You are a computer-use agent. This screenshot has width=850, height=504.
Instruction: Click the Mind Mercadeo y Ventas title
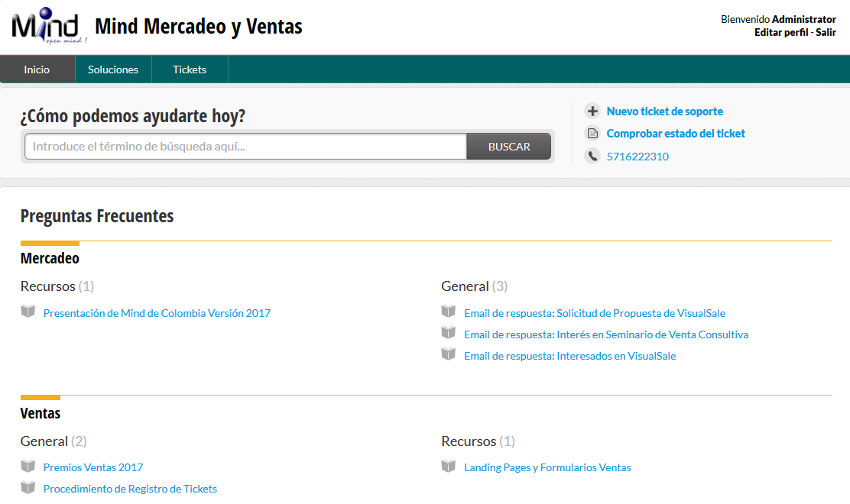coord(199,27)
